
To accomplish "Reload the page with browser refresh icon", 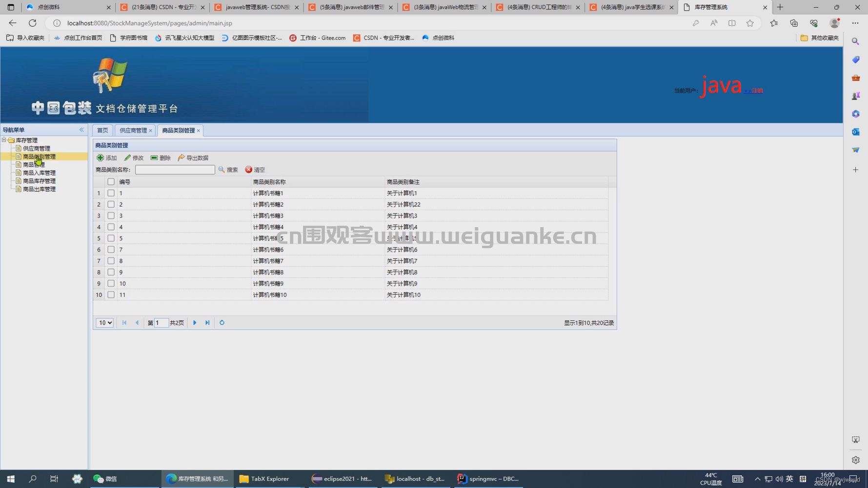I will [33, 23].
